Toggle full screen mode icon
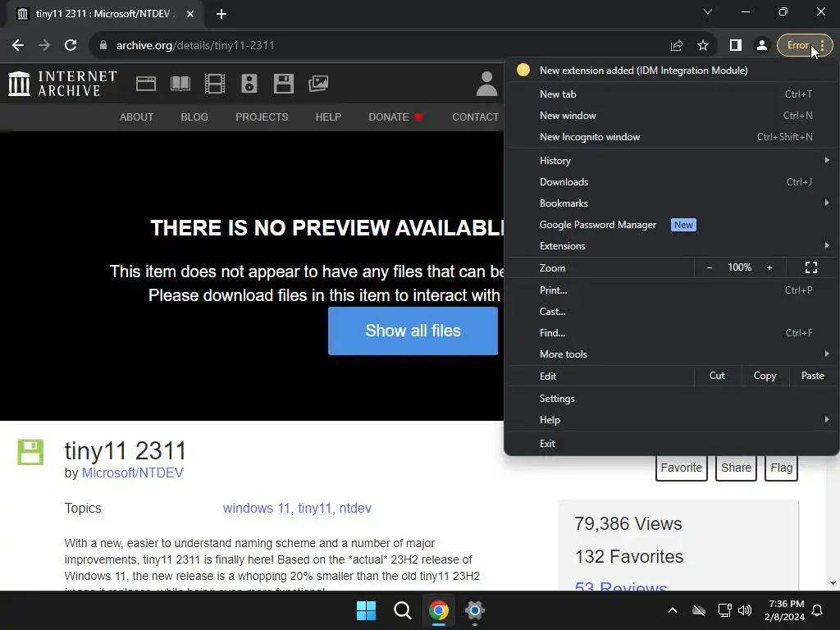The height and width of the screenshot is (630, 840). coord(811,267)
